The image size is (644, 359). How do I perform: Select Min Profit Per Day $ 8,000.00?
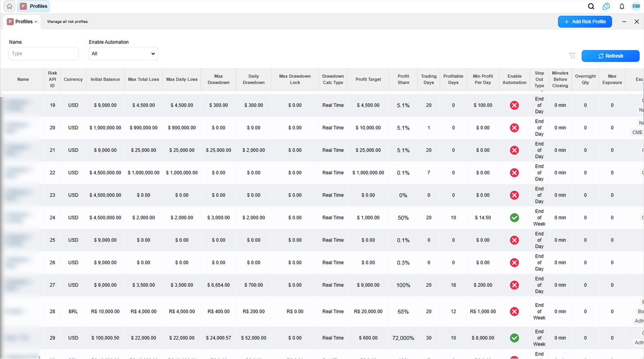tap(483, 338)
